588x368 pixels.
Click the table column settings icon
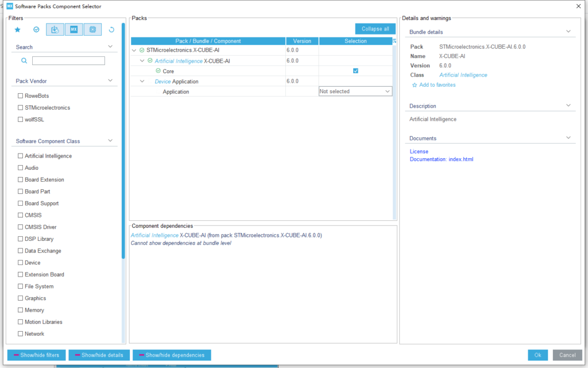coord(394,41)
